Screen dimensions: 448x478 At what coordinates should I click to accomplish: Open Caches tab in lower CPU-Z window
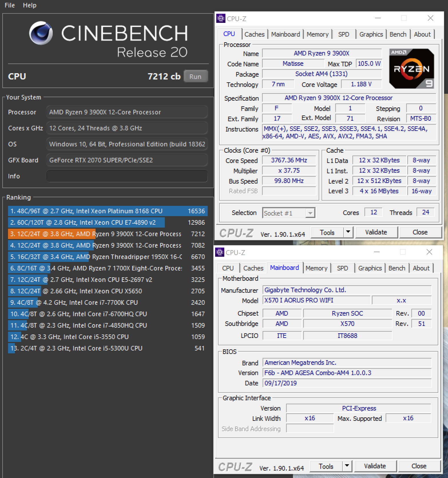click(253, 268)
